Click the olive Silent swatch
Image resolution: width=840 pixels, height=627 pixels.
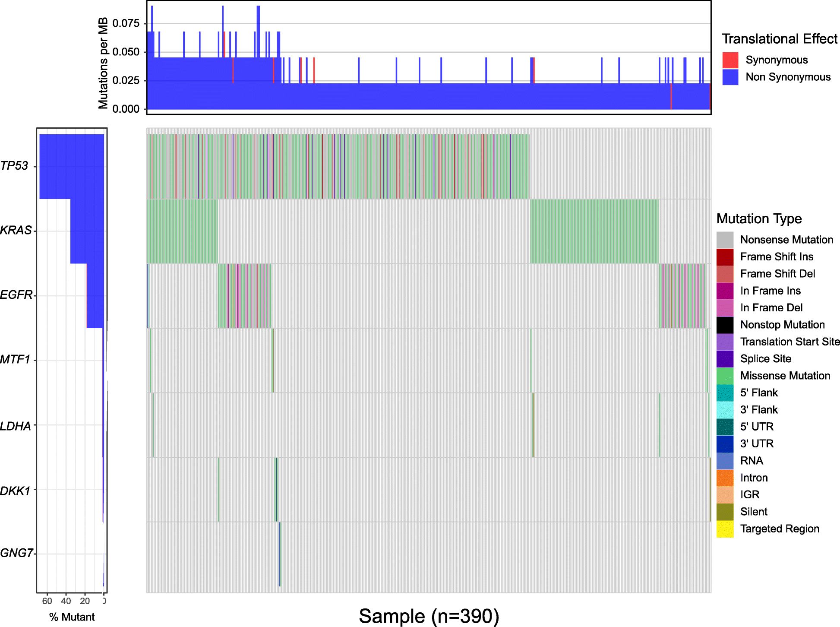coord(725,512)
